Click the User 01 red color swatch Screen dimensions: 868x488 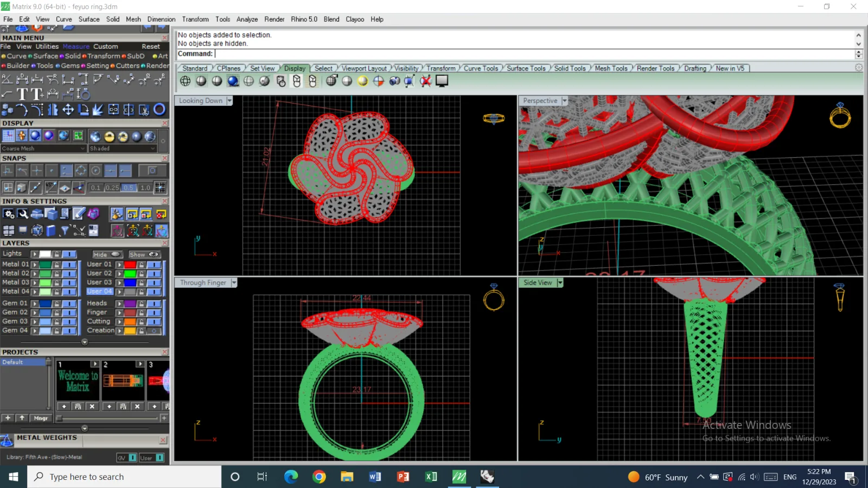[130, 265]
